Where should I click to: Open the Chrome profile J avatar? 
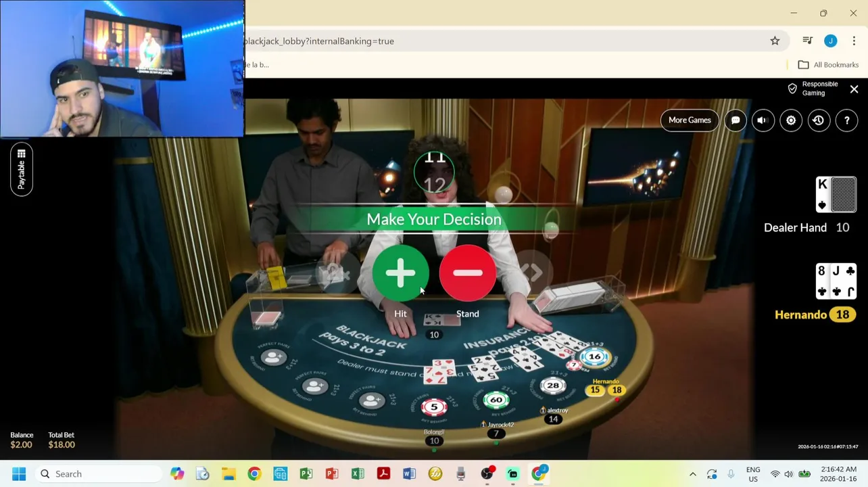[830, 41]
